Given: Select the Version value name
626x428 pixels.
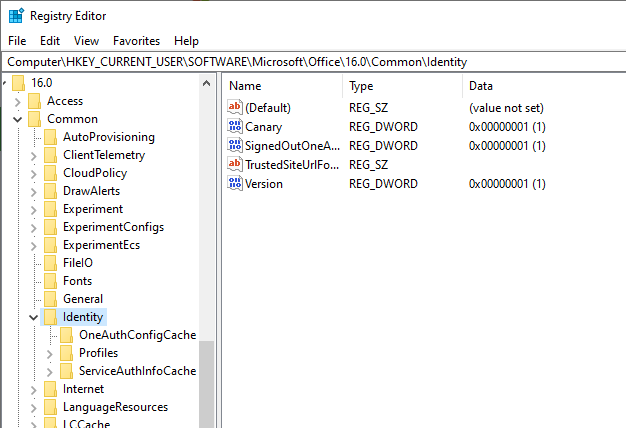Looking at the screenshot, I should point(264,184).
